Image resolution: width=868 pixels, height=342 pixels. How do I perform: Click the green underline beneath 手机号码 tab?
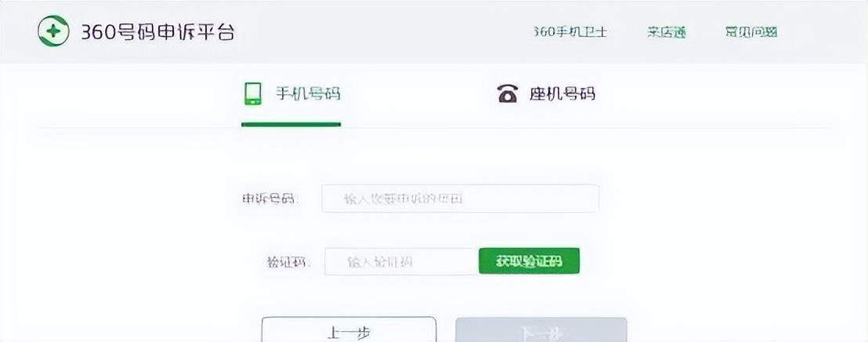pyautogui.click(x=291, y=124)
